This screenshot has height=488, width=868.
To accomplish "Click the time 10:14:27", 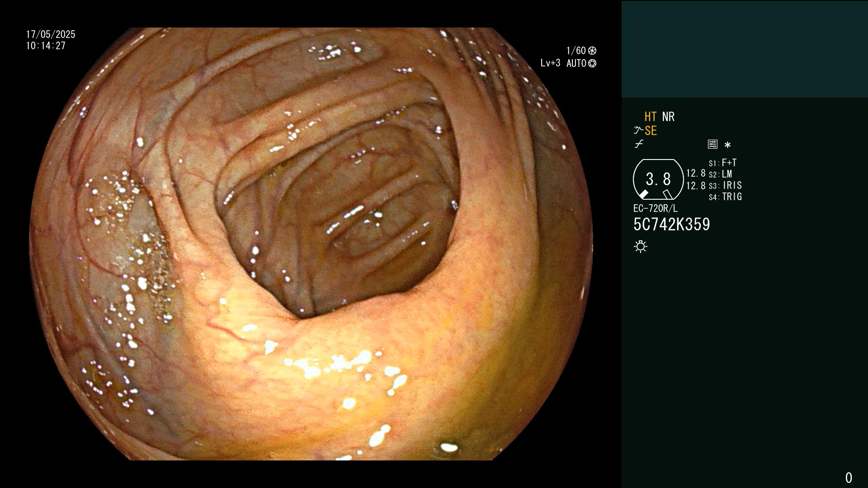I will click(46, 46).
